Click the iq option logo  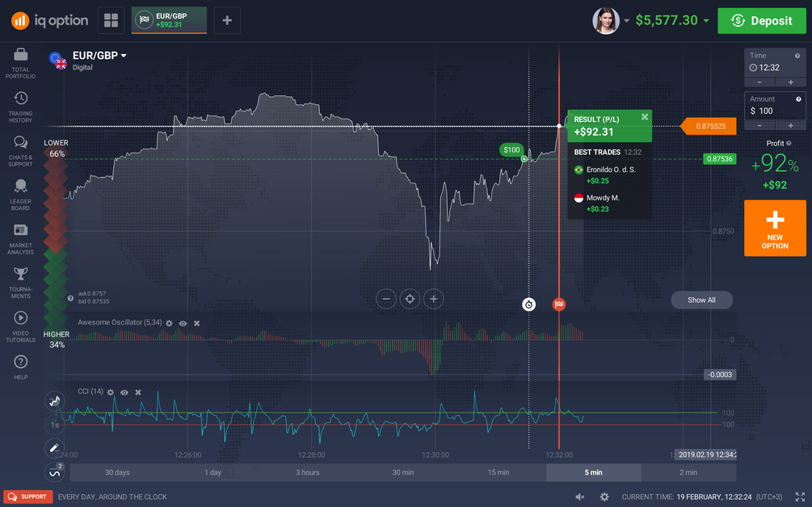click(50, 21)
